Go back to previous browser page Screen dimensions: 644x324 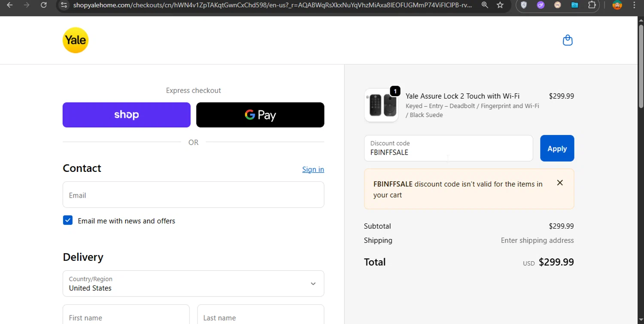[9, 5]
